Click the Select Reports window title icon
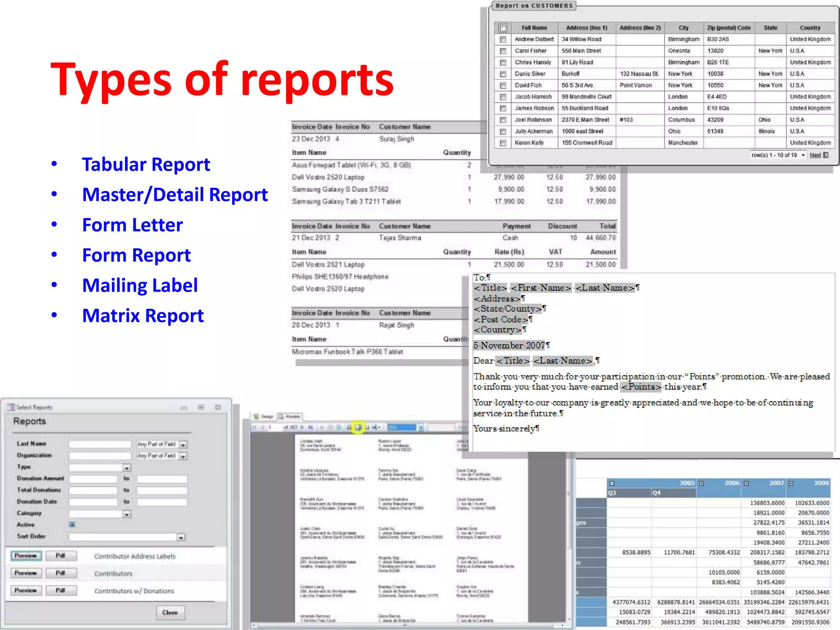The width and height of the screenshot is (840, 630). [x=11, y=407]
